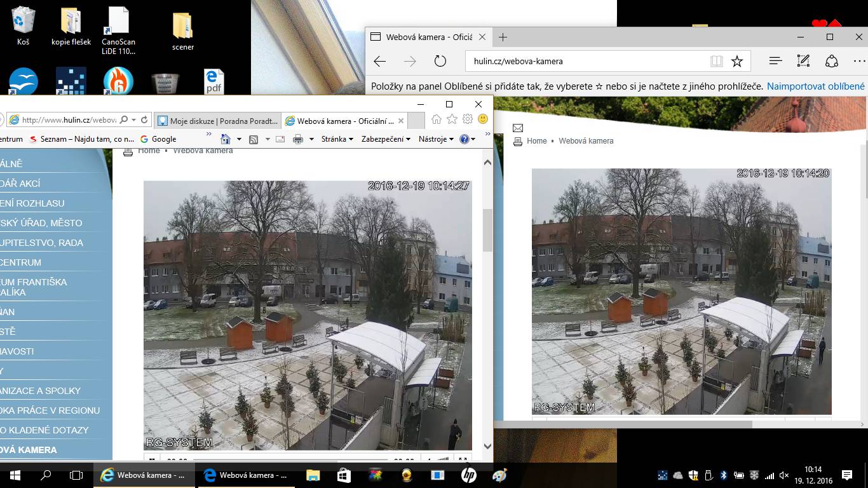Open IE settings gear icon
The width and height of the screenshot is (868, 488).
click(468, 119)
